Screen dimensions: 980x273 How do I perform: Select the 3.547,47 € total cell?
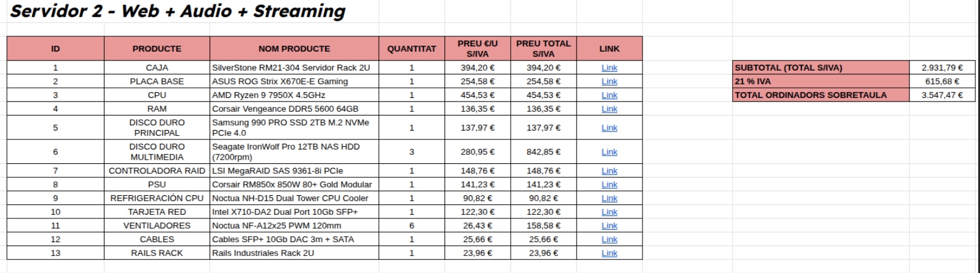(941, 95)
